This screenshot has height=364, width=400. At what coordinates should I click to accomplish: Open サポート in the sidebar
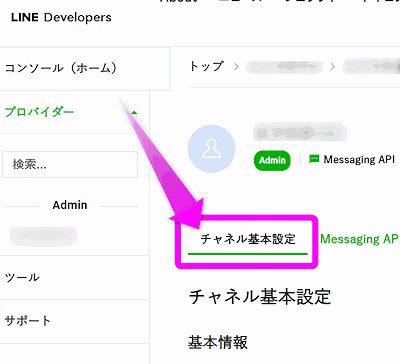click(x=27, y=321)
